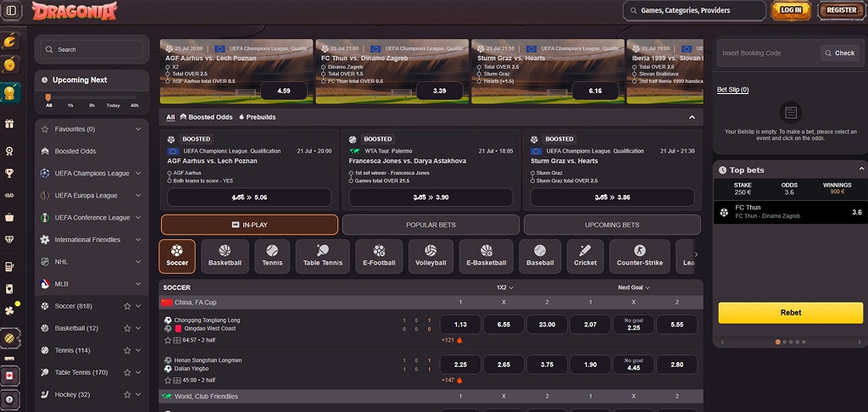Open the playing cards icon in the rail
Screen dimensions: 868x412
click(x=9, y=288)
